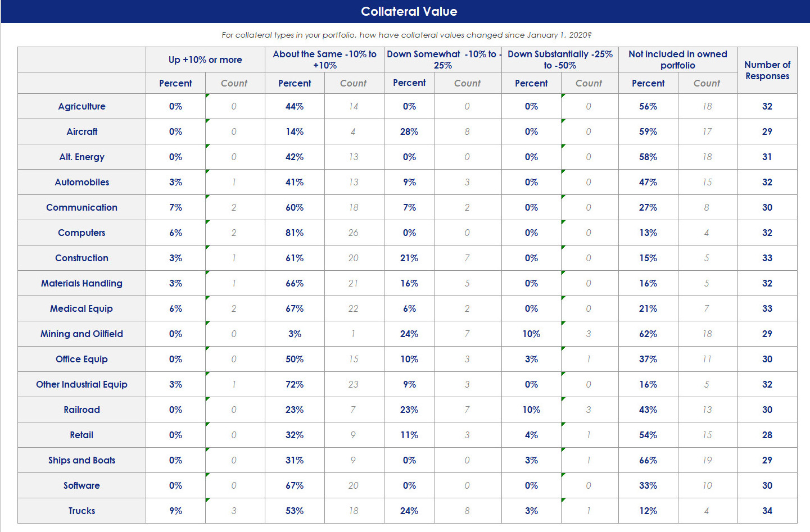Select Mining and Oilfield 'Not included' 62% cell
This screenshot has width=810, height=532.
pyautogui.click(x=648, y=334)
